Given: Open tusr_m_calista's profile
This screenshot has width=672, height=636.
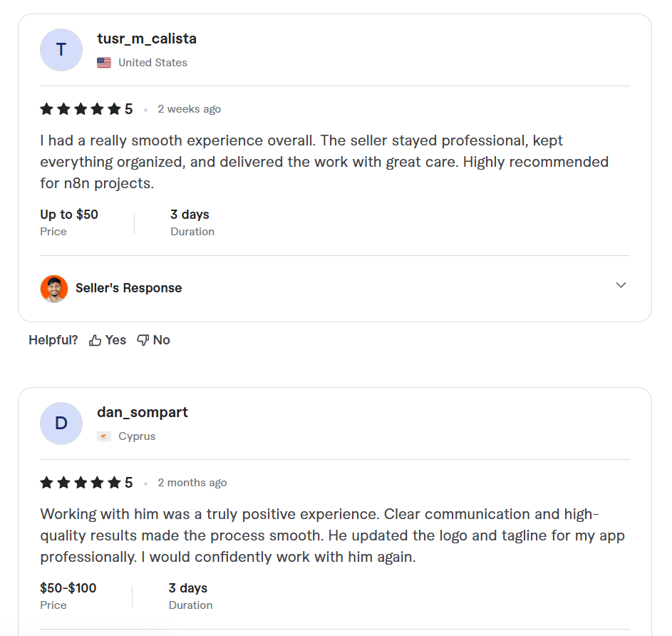Looking at the screenshot, I should [x=147, y=39].
